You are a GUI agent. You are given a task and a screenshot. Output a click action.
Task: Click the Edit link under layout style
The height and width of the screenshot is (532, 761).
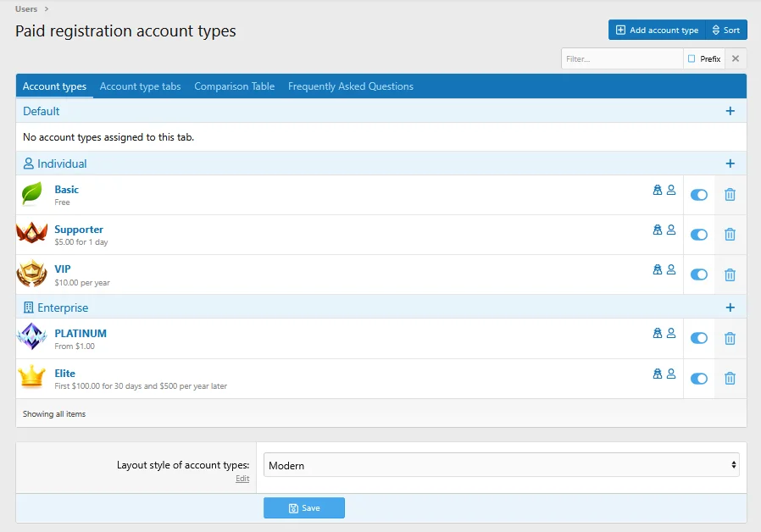tap(242, 478)
